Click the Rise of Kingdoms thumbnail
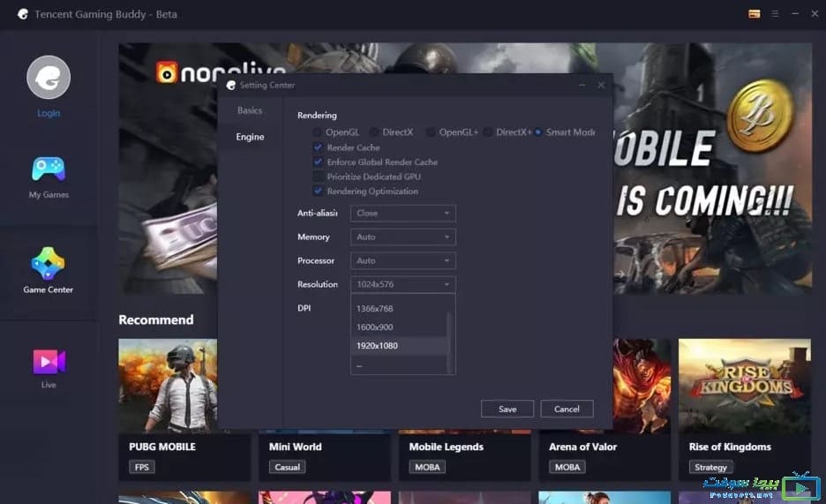 744,386
